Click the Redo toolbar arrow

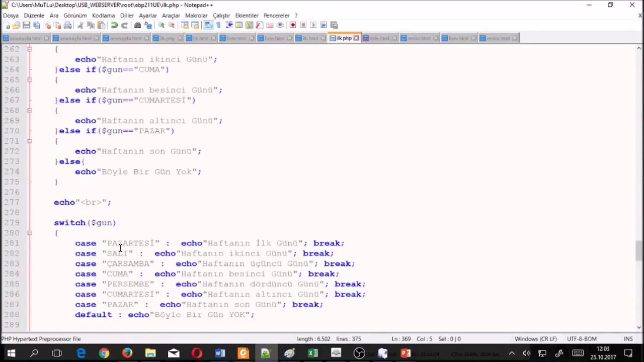[x=124, y=25]
